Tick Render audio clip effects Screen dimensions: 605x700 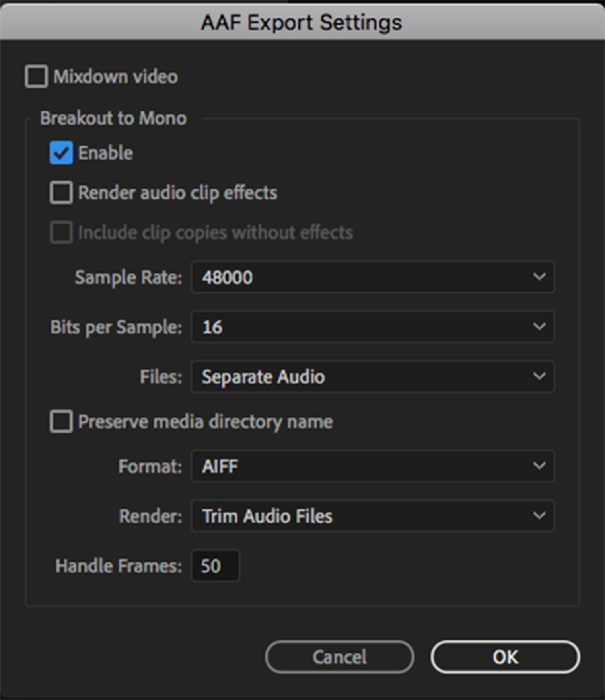pos(61,193)
